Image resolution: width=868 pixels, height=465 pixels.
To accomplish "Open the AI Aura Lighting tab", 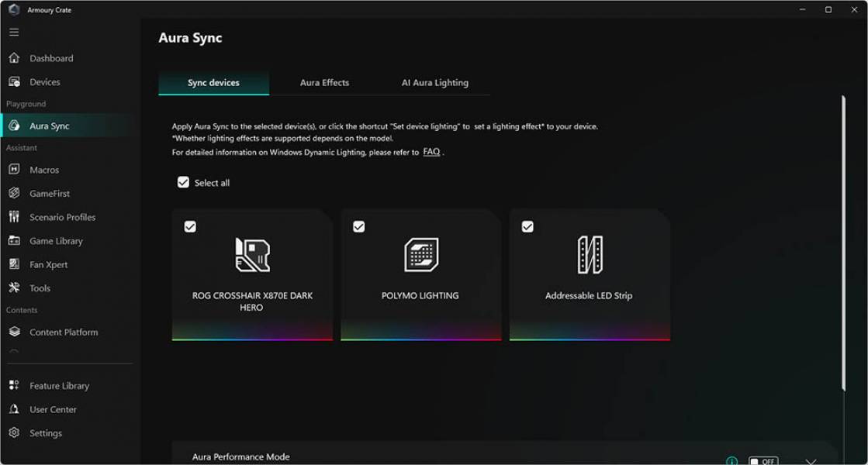I will [434, 82].
